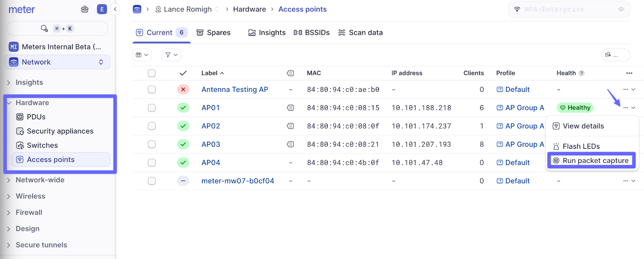Check the AP01 row checkbox

tap(152, 108)
